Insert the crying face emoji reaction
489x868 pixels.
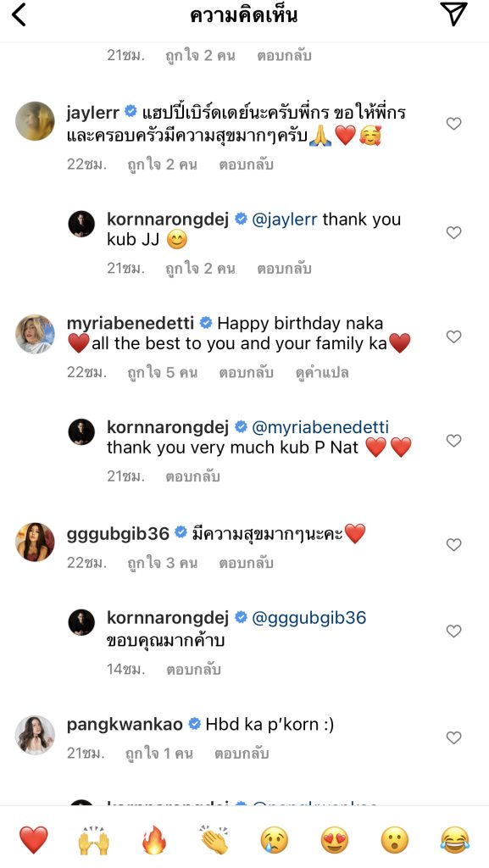(x=275, y=839)
